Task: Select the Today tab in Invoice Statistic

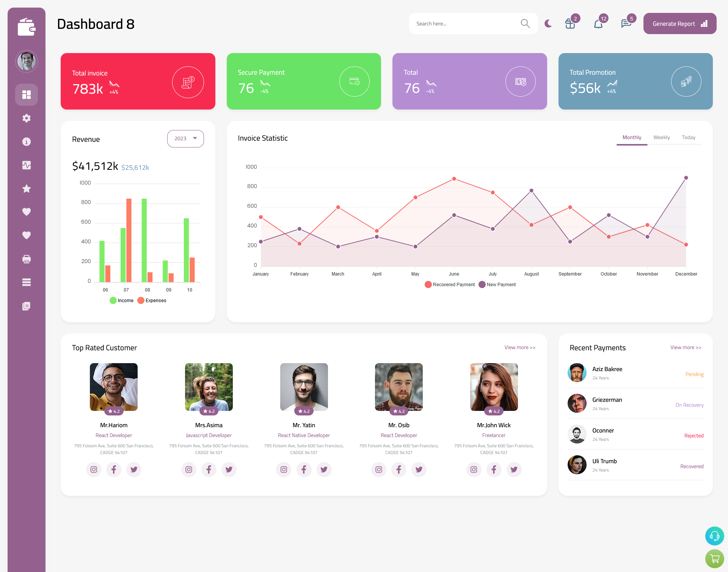Action: click(x=689, y=137)
